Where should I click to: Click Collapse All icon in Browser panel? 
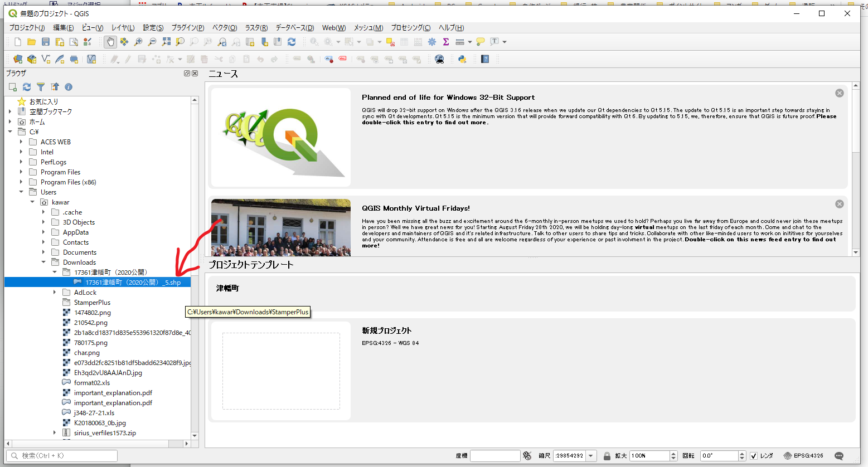[x=55, y=87]
